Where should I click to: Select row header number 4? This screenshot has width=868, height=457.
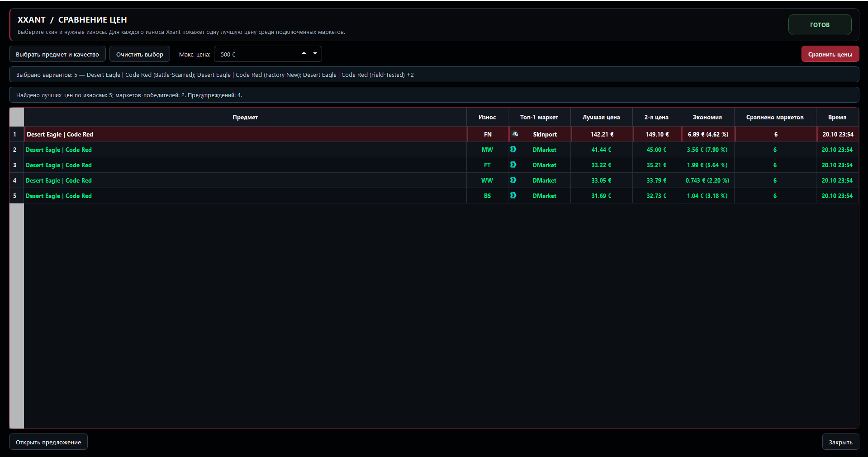click(x=16, y=180)
